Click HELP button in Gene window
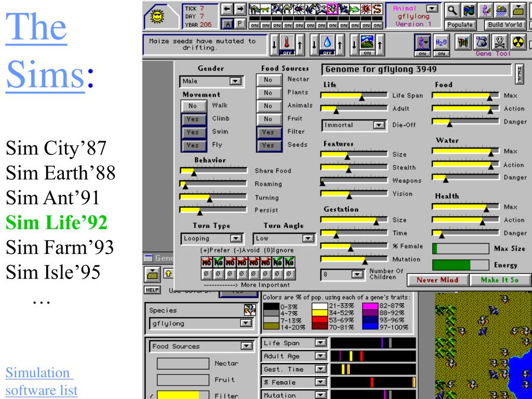532x399 pixels. pyautogui.click(x=152, y=290)
